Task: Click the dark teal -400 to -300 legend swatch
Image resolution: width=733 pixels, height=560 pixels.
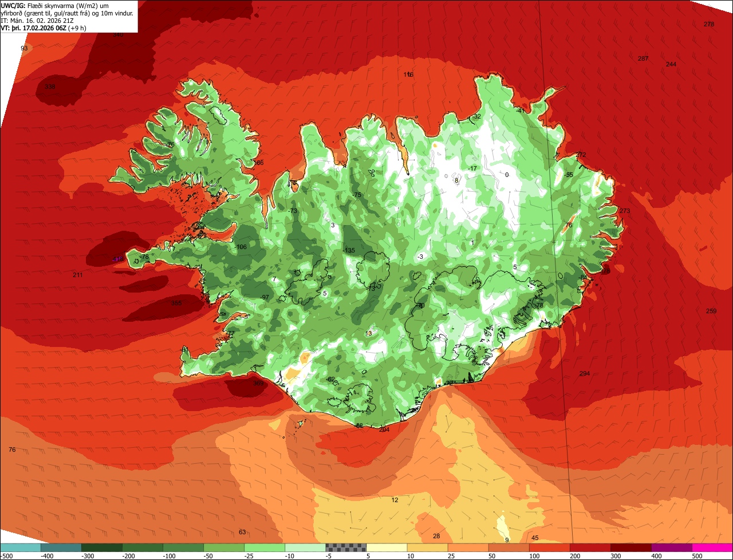Action: pyautogui.click(x=61, y=547)
